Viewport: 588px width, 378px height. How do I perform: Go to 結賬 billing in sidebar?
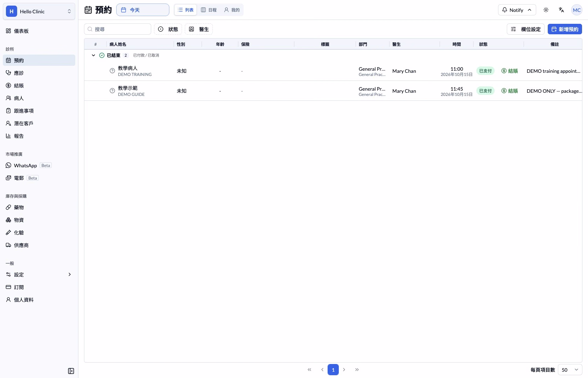tap(39, 86)
